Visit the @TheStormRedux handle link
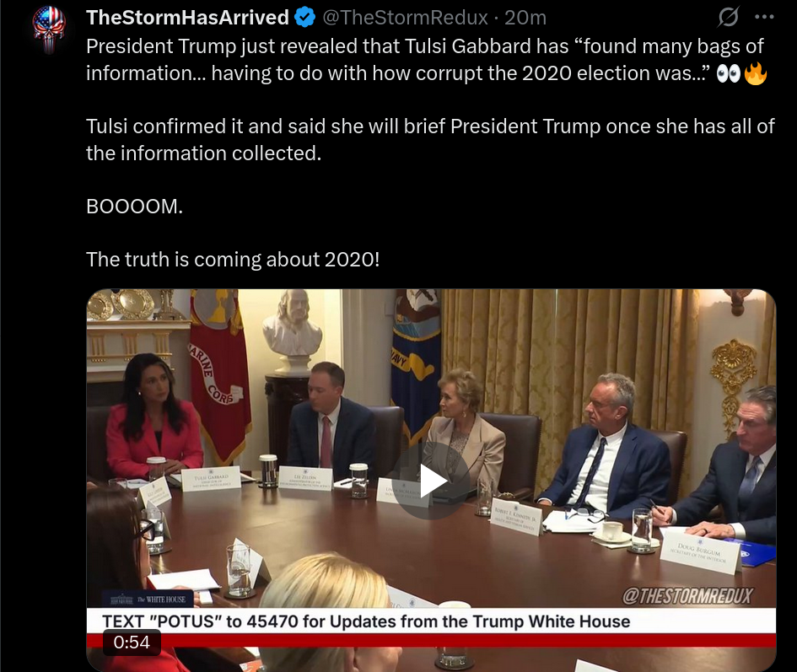 click(x=405, y=17)
